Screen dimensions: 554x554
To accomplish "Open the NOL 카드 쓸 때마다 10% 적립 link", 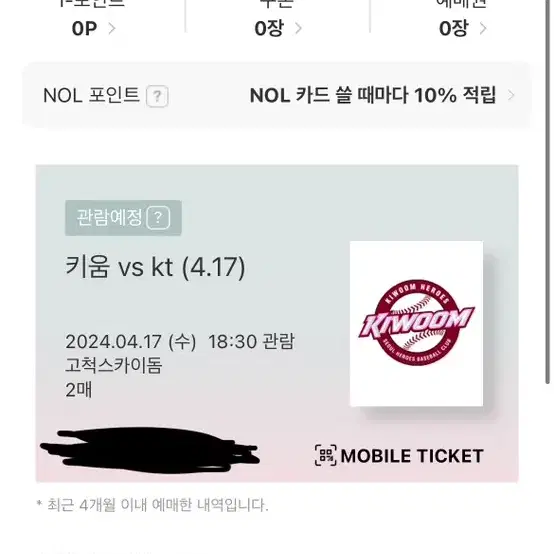I will click(x=373, y=95).
